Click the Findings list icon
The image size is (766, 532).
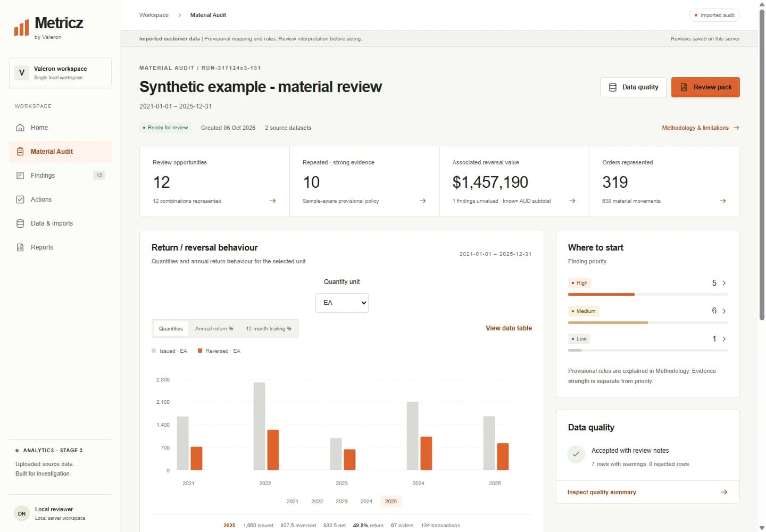pyautogui.click(x=20, y=176)
